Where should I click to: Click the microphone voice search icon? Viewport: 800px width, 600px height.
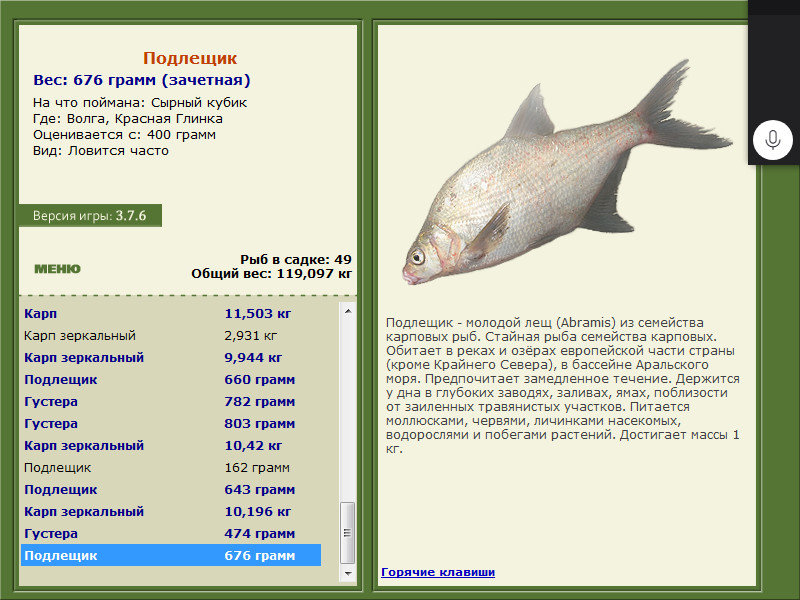coord(773,140)
